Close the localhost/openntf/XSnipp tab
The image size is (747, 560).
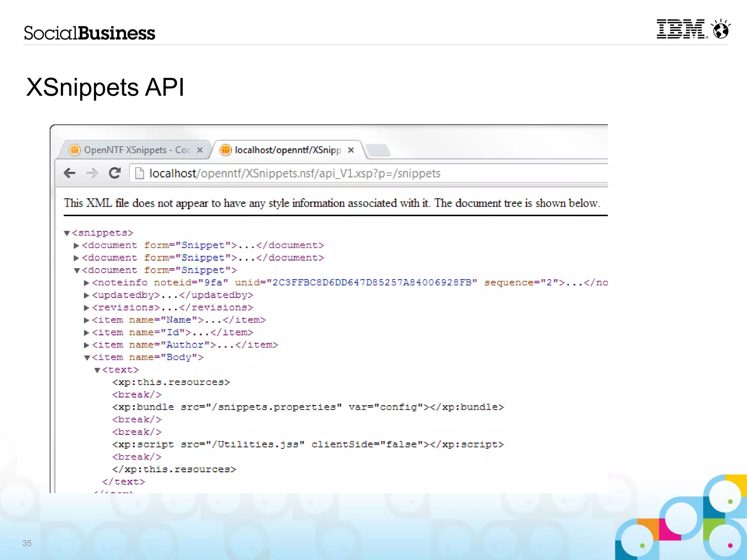point(351,150)
